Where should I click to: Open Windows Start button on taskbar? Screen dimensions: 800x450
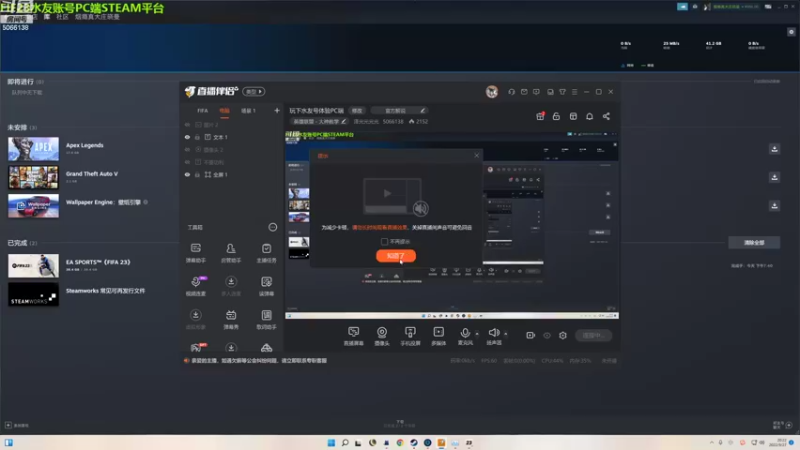331,442
